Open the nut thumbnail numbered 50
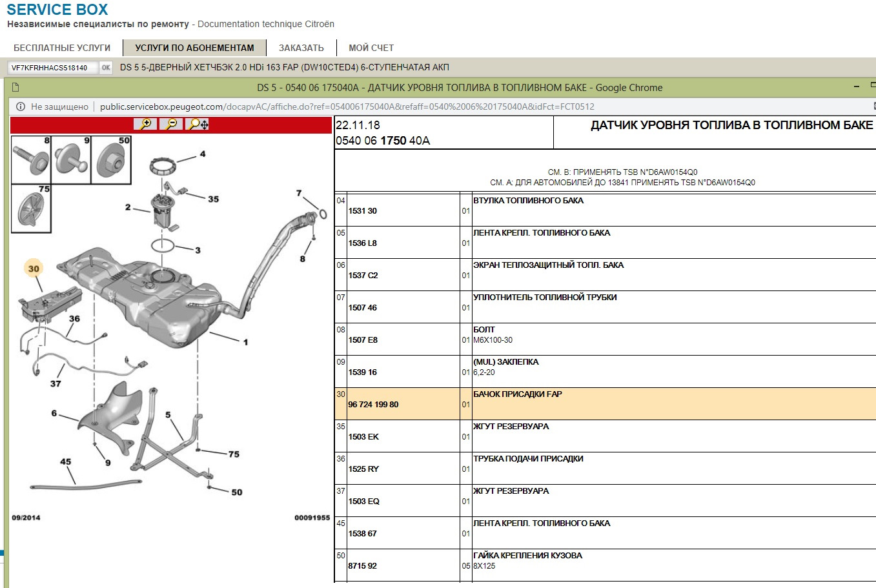 point(111,159)
